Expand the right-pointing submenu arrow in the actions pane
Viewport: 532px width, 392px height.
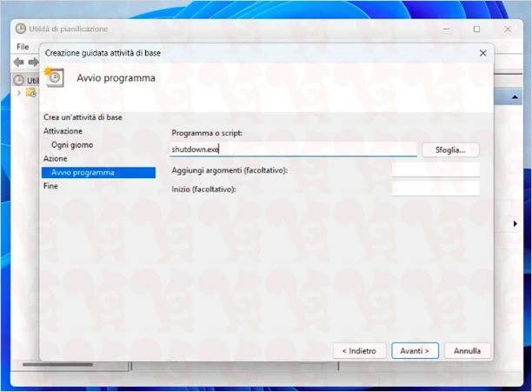(x=515, y=223)
